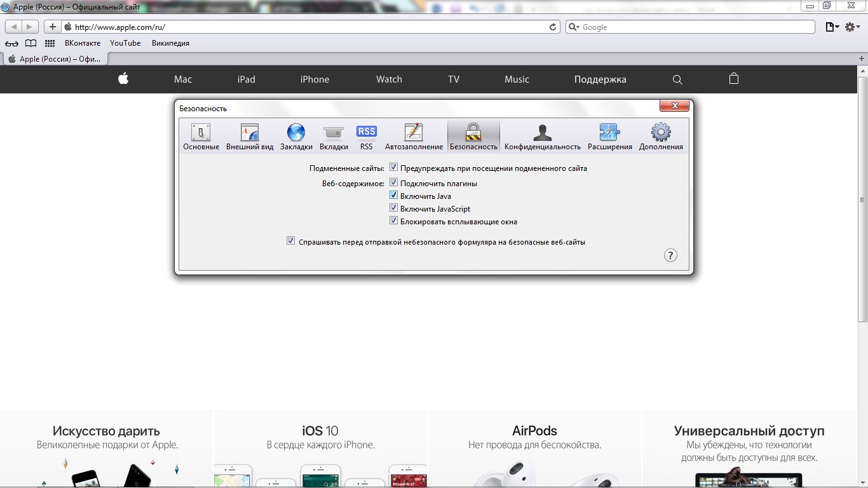Select the Apple (Россия) browser tab
This screenshot has height=488, width=868.
point(55,59)
